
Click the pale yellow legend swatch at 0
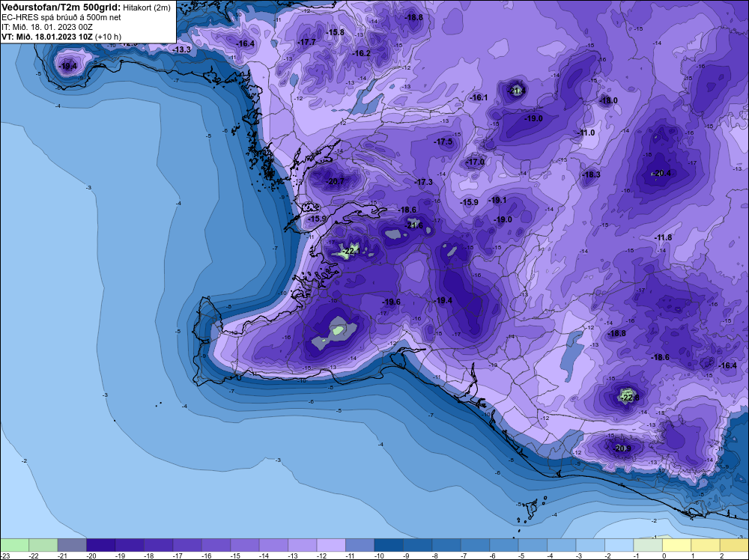pyautogui.click(x=676, y=545)
